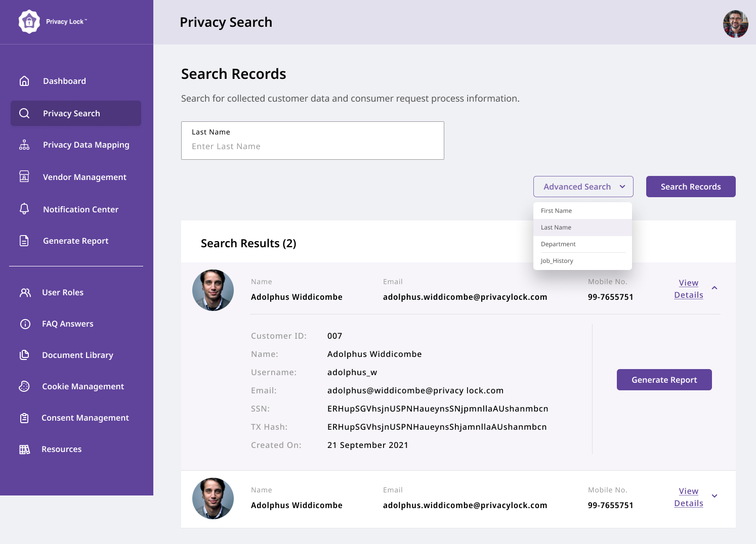Click the Last Name input field
The image size is (756, 544).
(312, 146)
